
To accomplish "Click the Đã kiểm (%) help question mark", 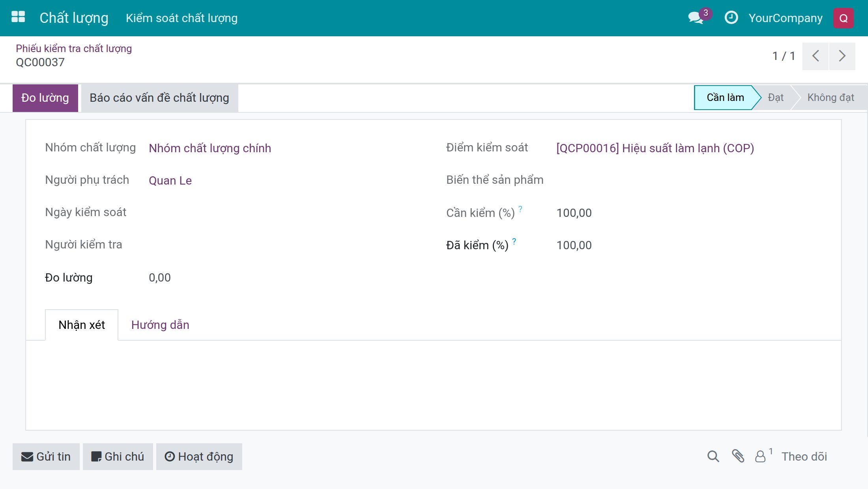I will point(514,241).
